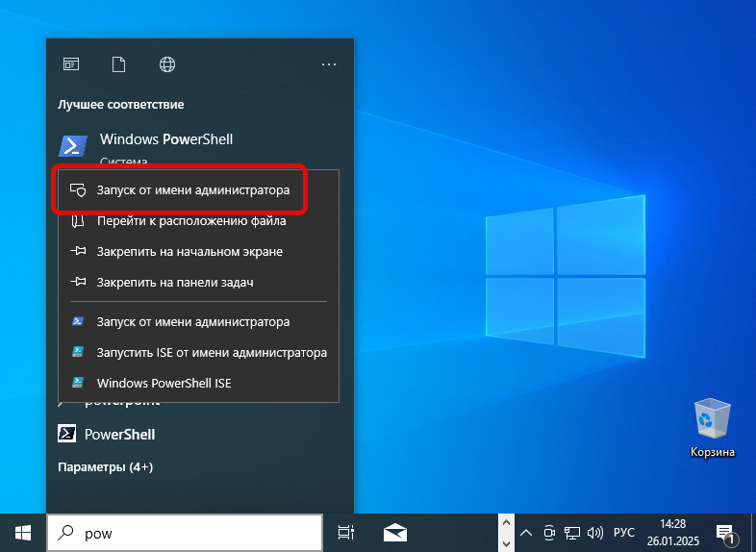Open the three-dots search options menu

pyautogui.click(x=329, y=64)
